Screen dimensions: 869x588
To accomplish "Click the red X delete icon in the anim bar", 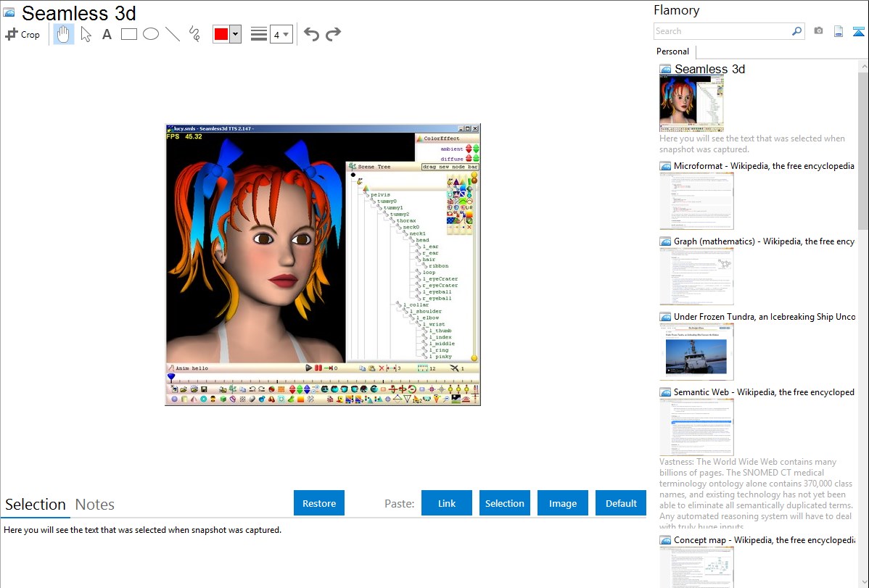I will 382,368.
